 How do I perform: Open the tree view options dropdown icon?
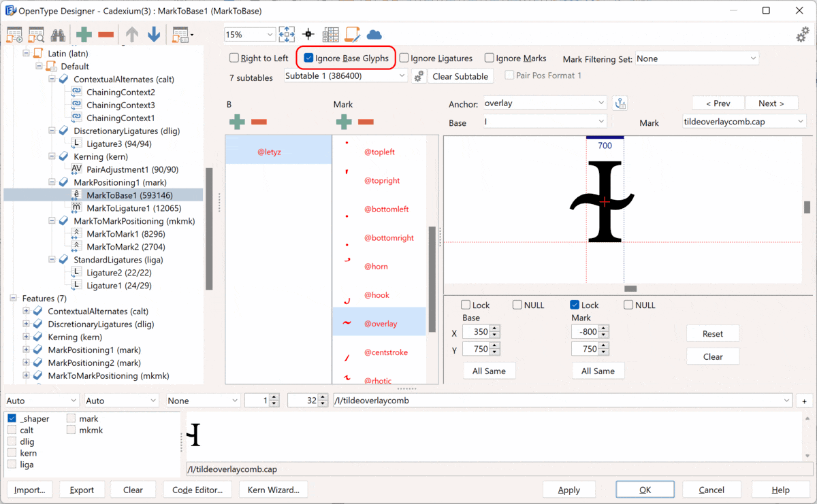coord(182,35)
